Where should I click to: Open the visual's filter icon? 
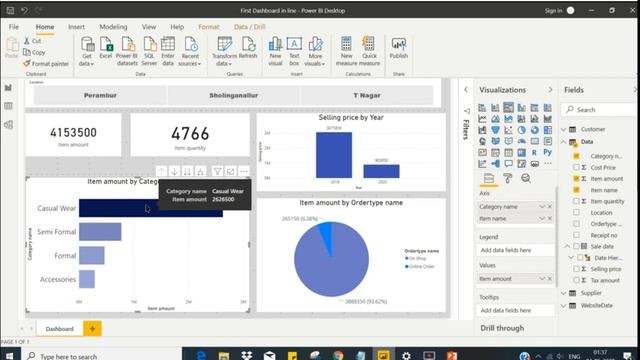tap(218, 171)
